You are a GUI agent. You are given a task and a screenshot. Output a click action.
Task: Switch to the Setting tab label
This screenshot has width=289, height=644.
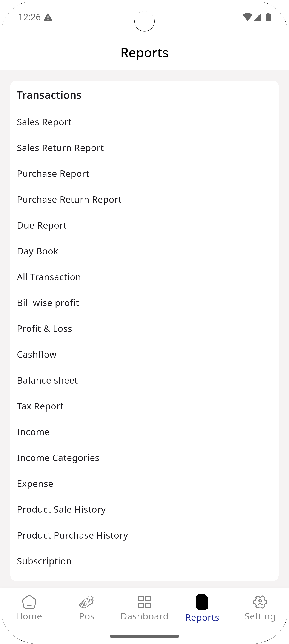pos(260,616)
